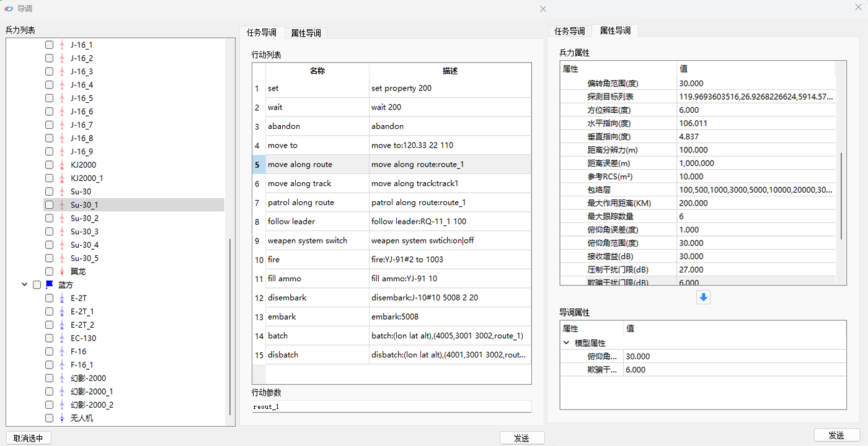The image size is (868, 446).
Task: Select the Su-30_3 tree item
Action: pyautogui.click(x=84, y=232)
